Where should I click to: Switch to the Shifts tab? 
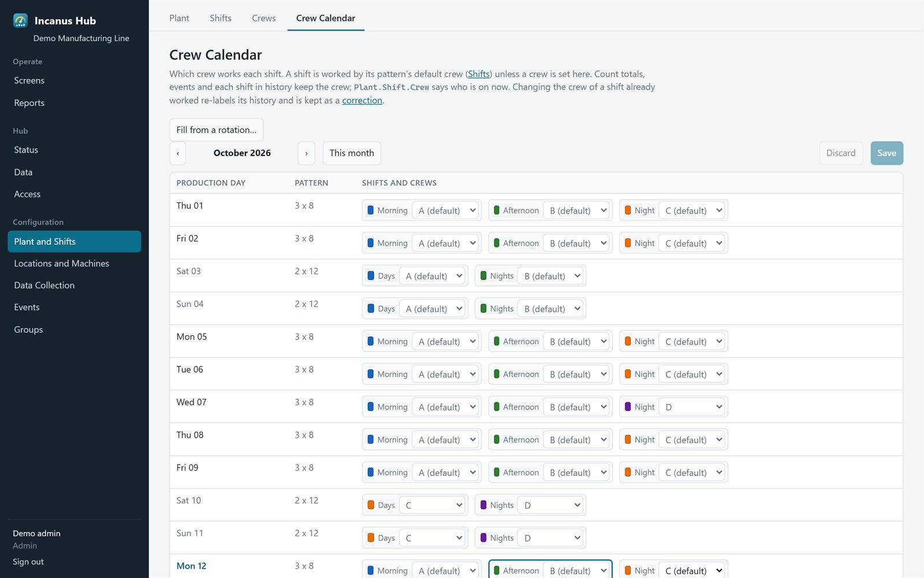[221, 18]
